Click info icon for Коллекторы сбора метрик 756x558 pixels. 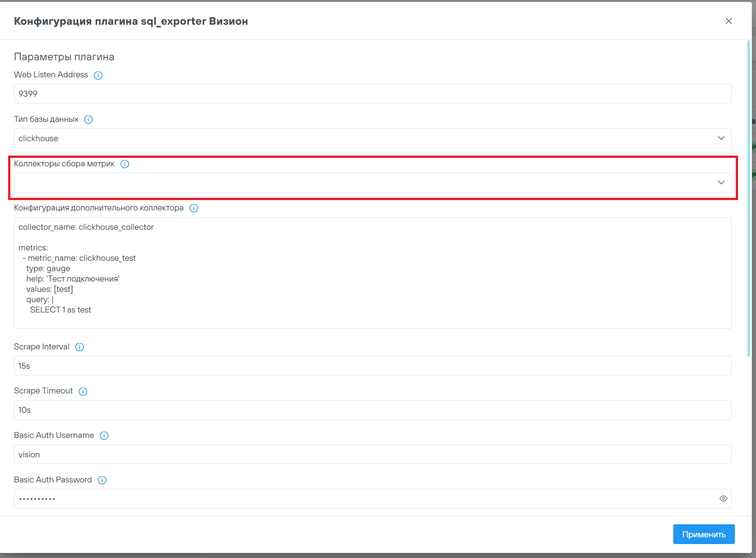point(125,164)
